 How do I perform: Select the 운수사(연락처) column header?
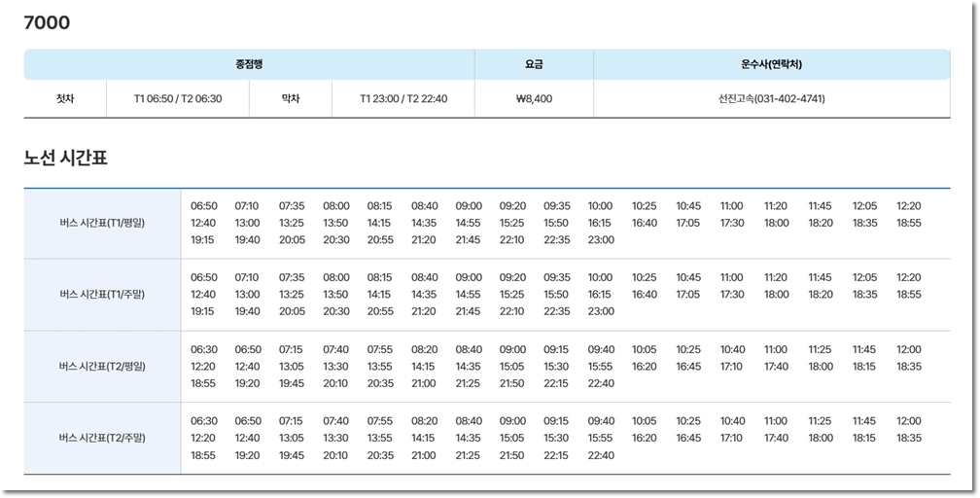click(771, 64)
